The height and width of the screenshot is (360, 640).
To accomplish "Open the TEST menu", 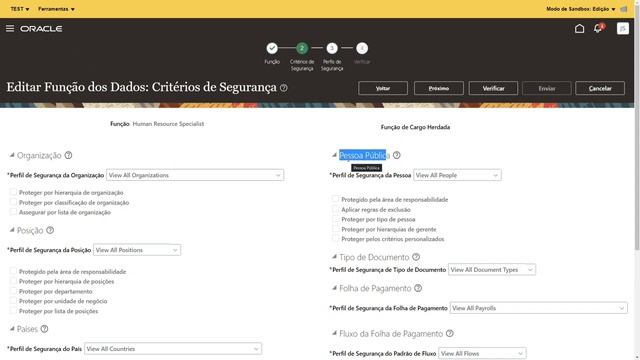I will (x=20, y=9).
